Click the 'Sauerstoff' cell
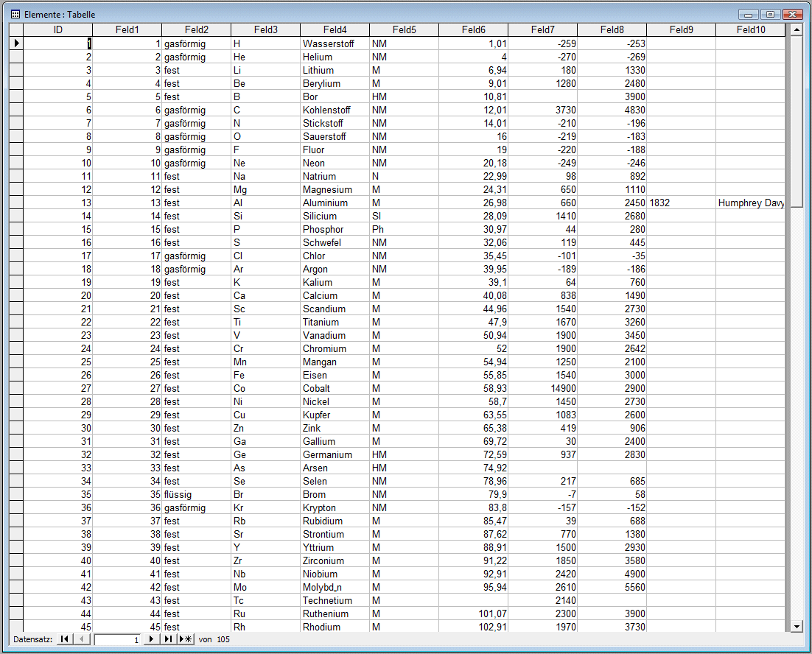 [335, 136]
